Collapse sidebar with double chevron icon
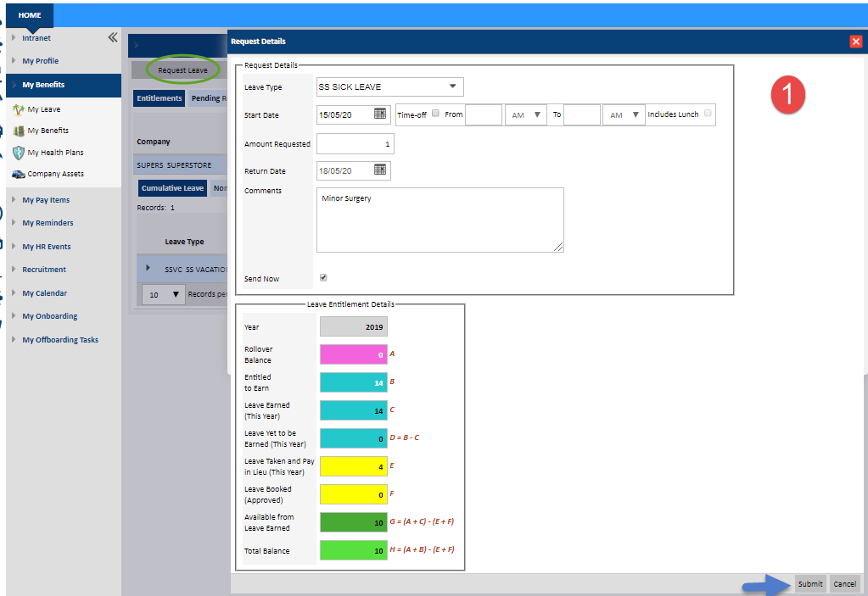This screenshot has height=596, width=868. 112,37
